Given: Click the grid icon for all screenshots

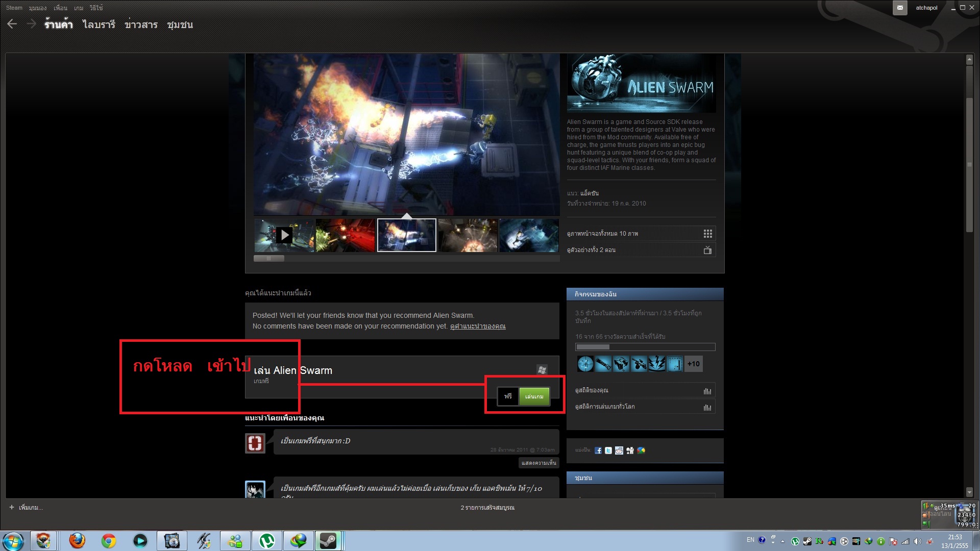Looking at the screenshot, I should click(x=708, y=234).
